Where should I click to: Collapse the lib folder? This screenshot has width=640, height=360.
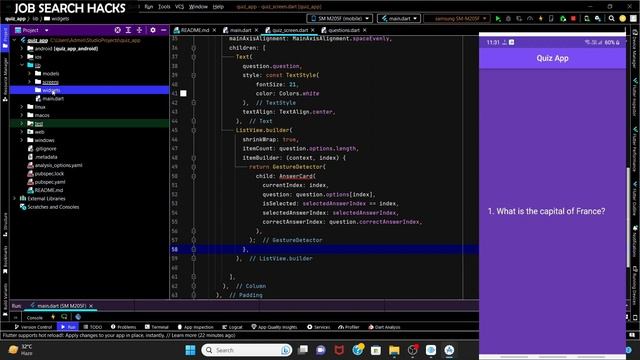tap(22, 65)
